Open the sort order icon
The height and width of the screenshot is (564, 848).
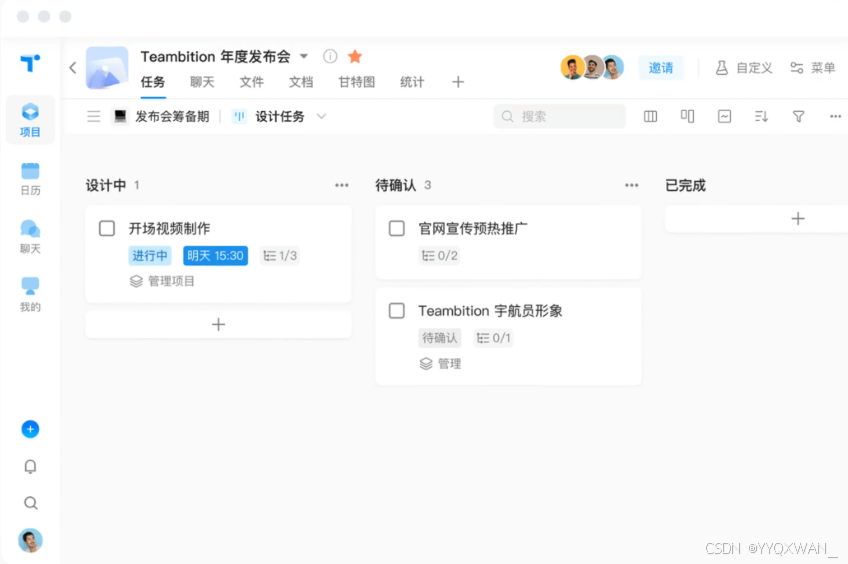[761, 116]
